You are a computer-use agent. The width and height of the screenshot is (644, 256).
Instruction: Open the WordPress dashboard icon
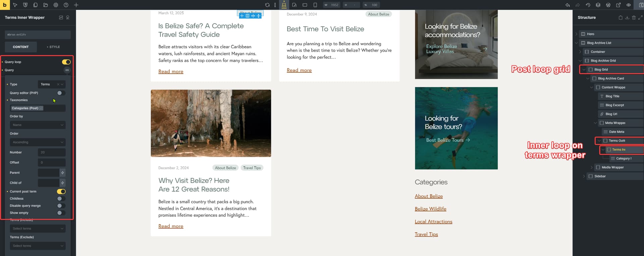pos(608,5)
